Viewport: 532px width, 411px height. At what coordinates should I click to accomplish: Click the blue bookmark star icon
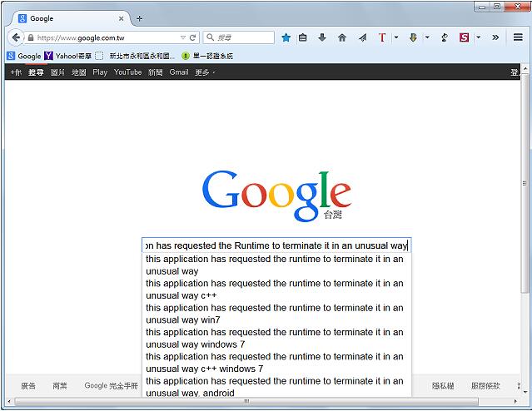pos(286,37)
